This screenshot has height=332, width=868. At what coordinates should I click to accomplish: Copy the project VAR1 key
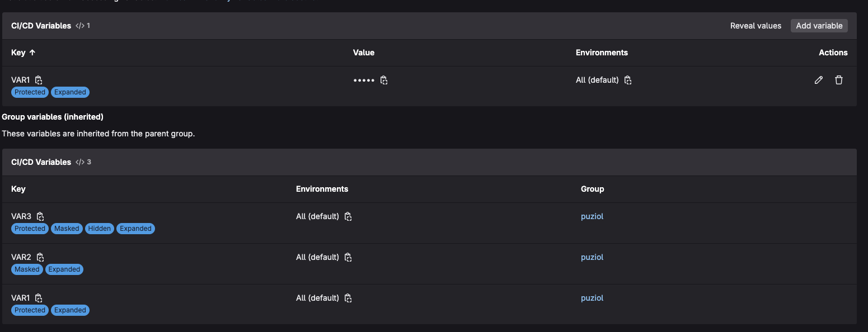tap(39, 80)
